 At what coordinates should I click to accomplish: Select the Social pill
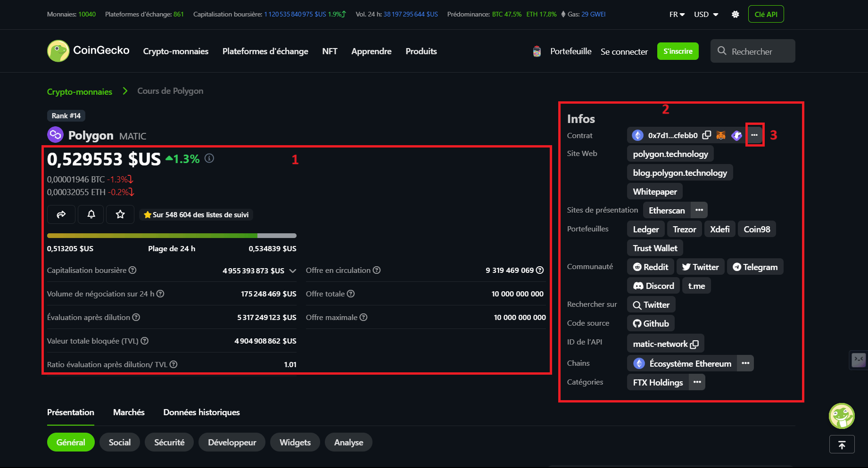pyautogui.click(x=120, y=442)
